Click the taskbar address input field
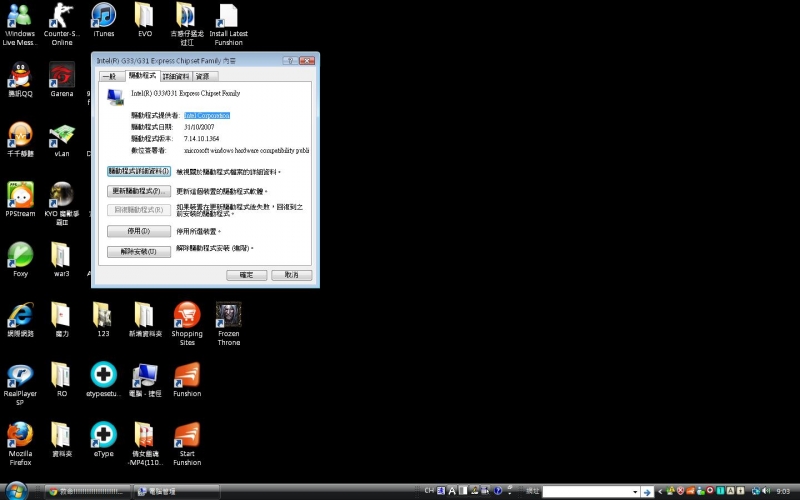This screenshot has width=800, height=500. coord(587,492)
